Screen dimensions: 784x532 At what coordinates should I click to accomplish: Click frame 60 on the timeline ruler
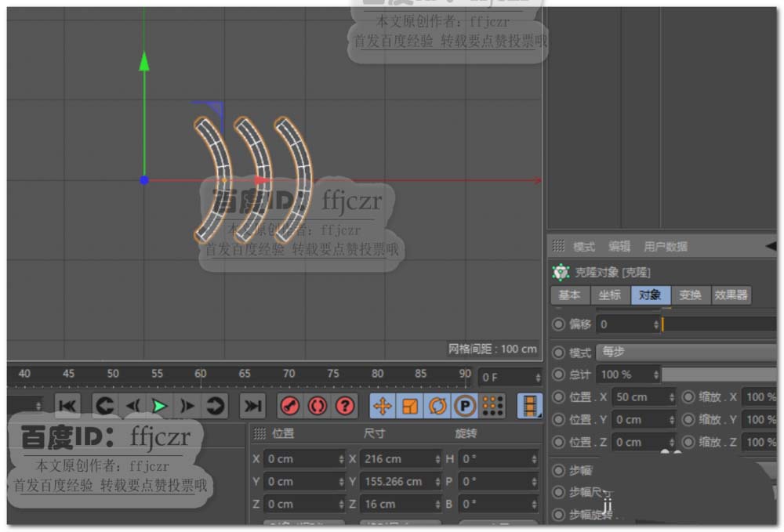click(x=201, y=374)
